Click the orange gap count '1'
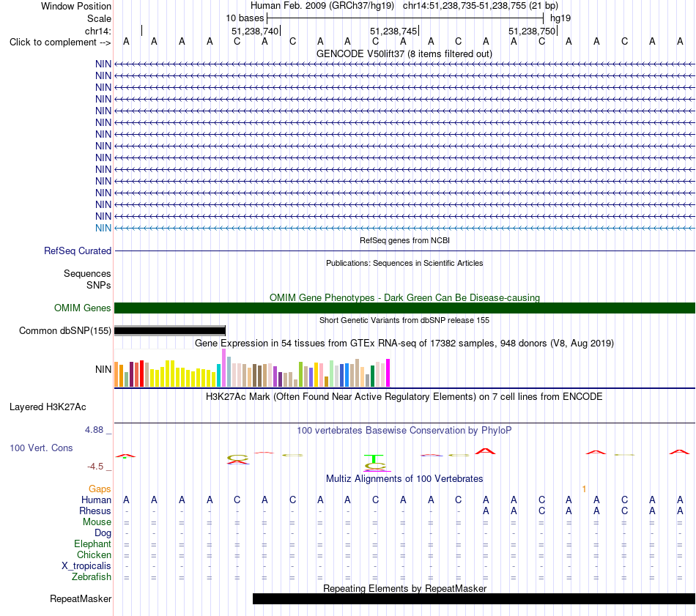The width and height of the screenshot is (696, 616). (584, 489)
